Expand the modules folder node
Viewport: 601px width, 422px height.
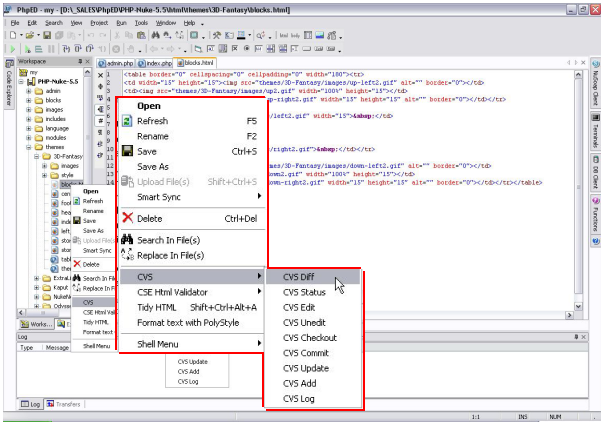[29, 138]
